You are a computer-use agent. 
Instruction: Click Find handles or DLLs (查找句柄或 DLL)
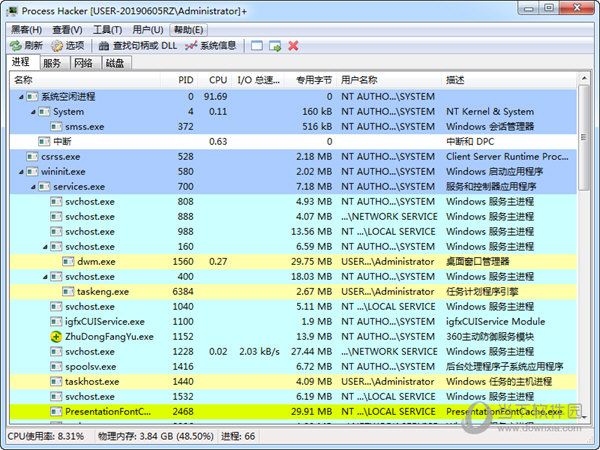pos(138,46)
